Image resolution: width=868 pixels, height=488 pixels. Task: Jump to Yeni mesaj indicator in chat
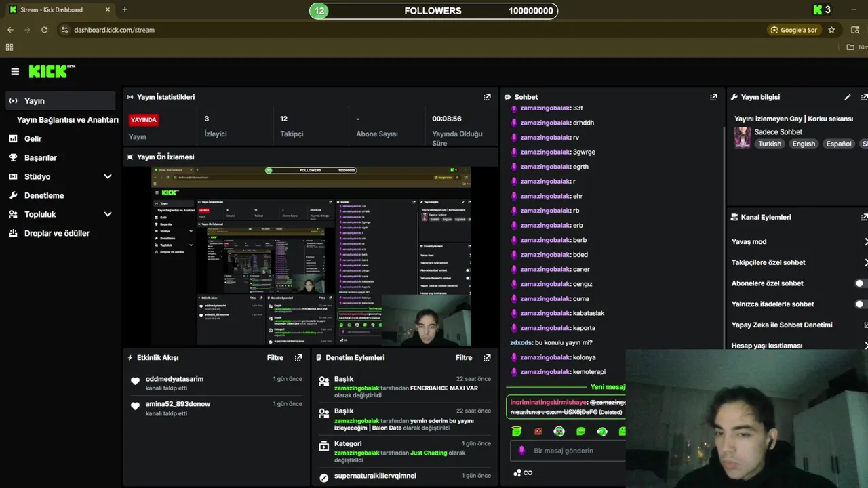(608, 387)
